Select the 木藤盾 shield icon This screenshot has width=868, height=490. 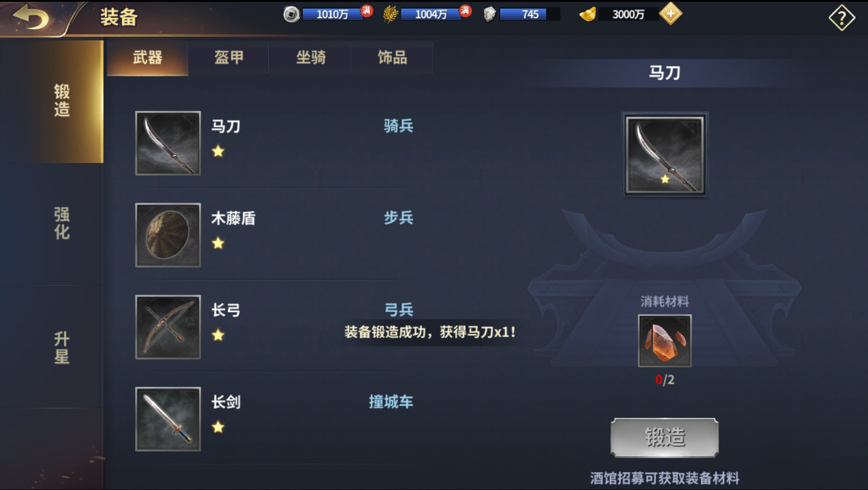coord(168,235)
